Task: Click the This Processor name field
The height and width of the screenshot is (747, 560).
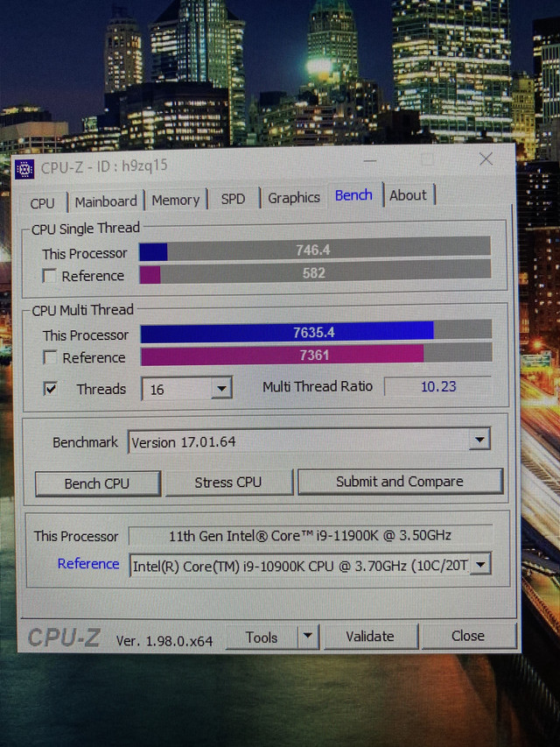Action: click(x=311, y=535)
